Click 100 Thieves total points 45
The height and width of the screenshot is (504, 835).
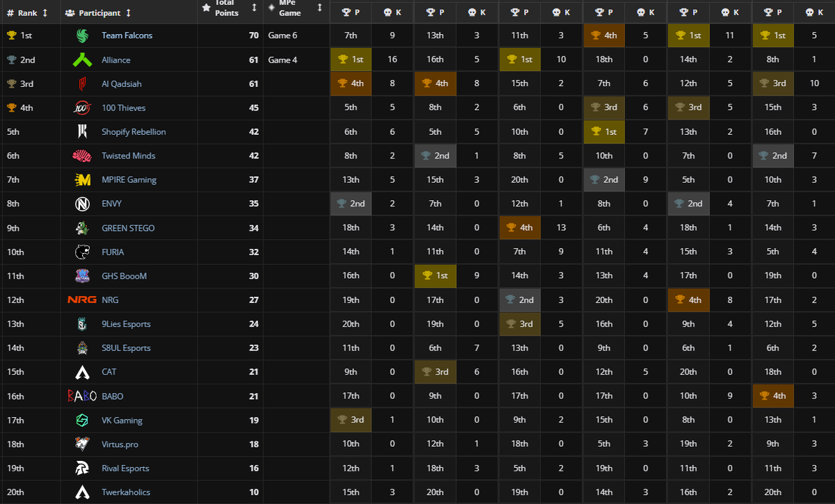coord(253,108)
